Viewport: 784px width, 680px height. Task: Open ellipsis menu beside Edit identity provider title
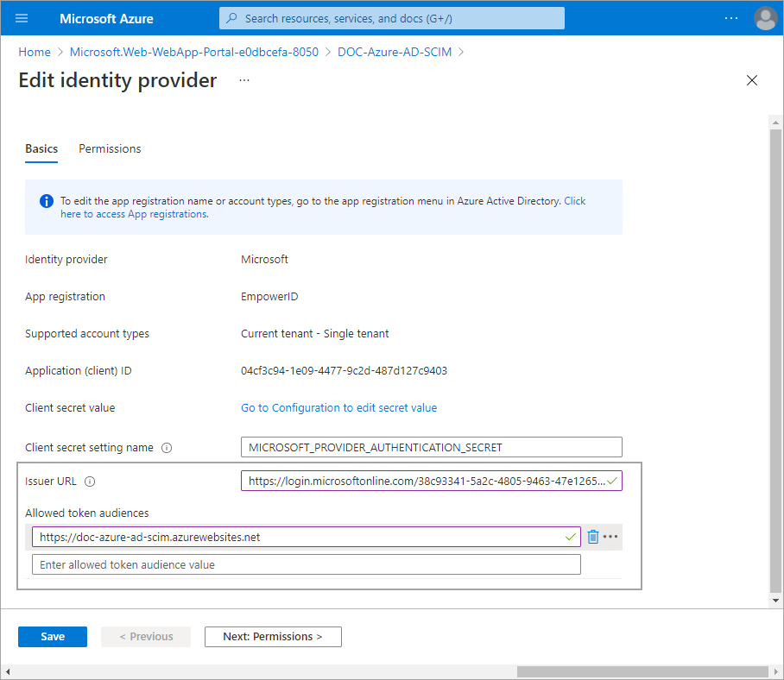pyautogui.click(x=244, y=80)
